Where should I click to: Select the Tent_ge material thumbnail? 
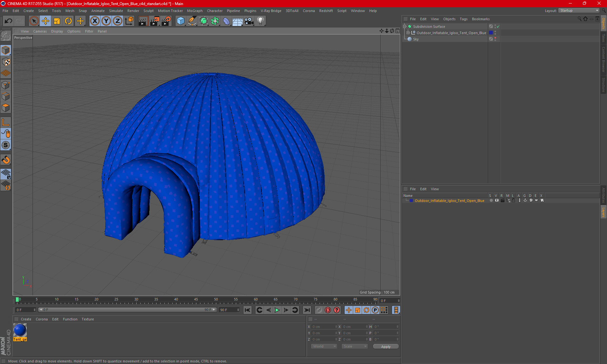click(20, 332)
